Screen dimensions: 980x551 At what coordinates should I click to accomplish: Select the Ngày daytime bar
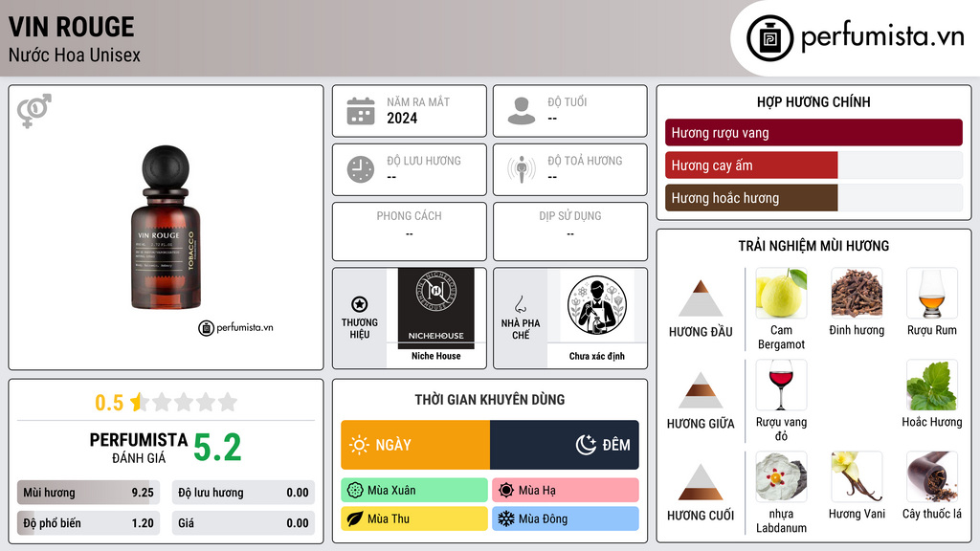[x=415, y=445]
